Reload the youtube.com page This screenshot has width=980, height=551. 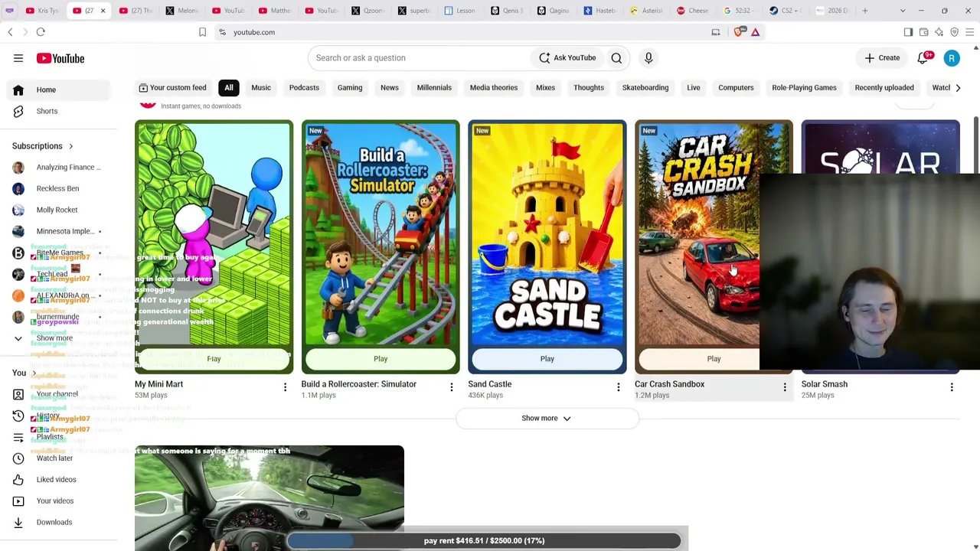point(41,32)
